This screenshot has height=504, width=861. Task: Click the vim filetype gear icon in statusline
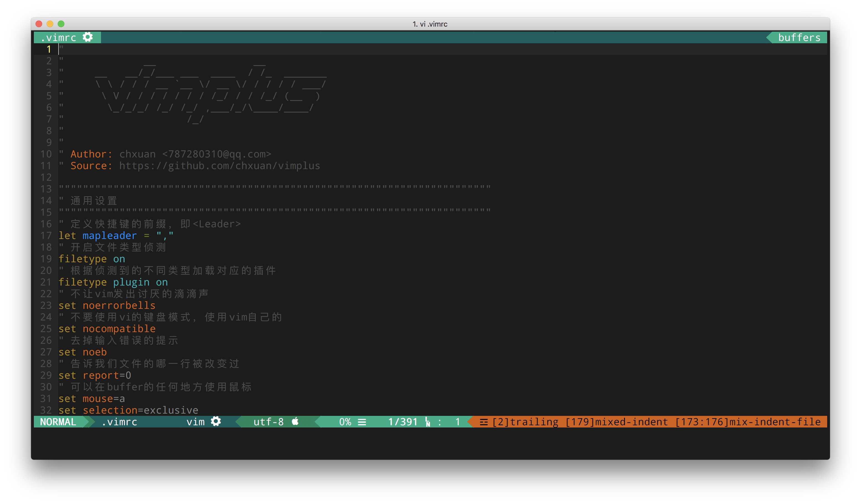click(x=216, y=421)
